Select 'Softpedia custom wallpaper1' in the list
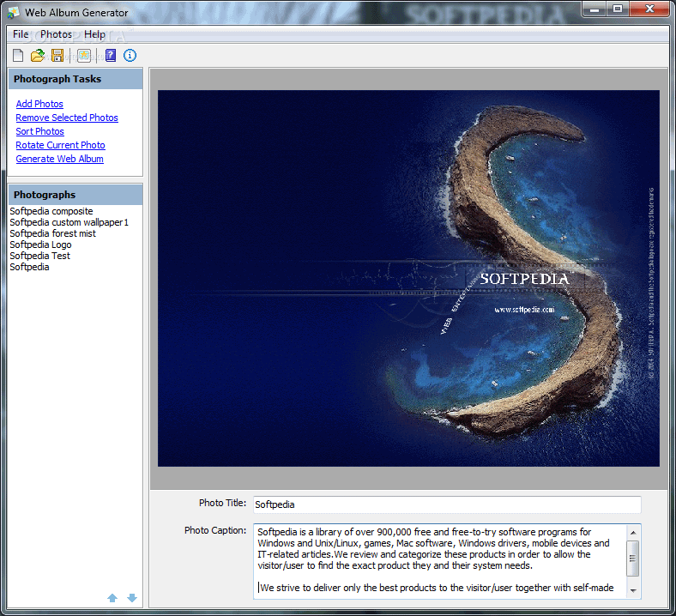 (69, 222)
